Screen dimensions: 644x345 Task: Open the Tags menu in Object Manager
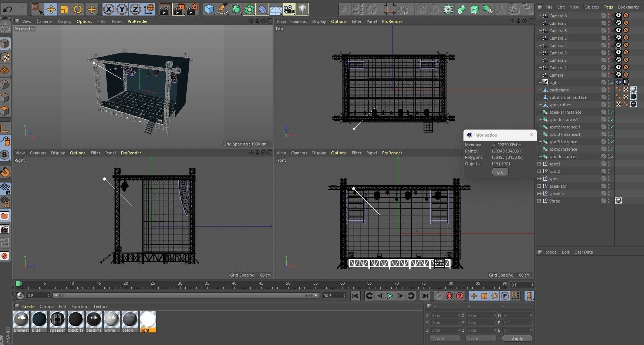(x=608, y=7)
